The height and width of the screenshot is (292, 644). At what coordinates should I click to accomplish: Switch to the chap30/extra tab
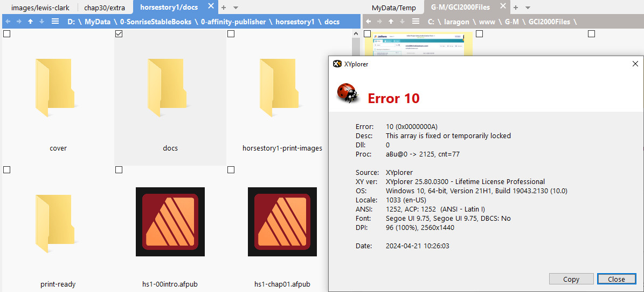[x=105, y=8]
